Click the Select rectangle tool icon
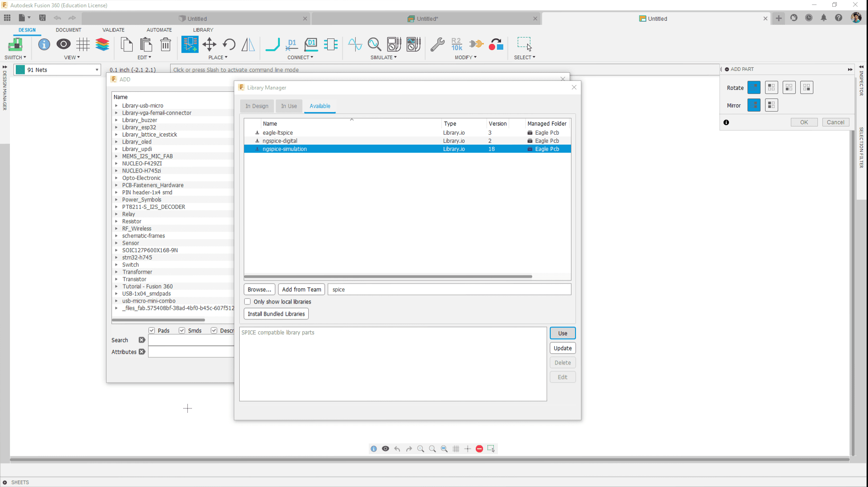This screenshot has height=487, width=868. click(x=525, y=44)
